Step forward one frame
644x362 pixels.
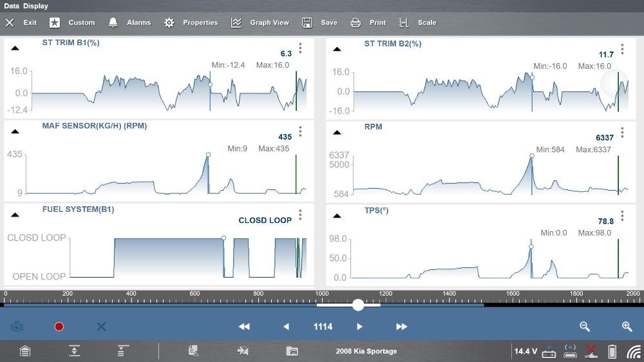pos(360,327)
